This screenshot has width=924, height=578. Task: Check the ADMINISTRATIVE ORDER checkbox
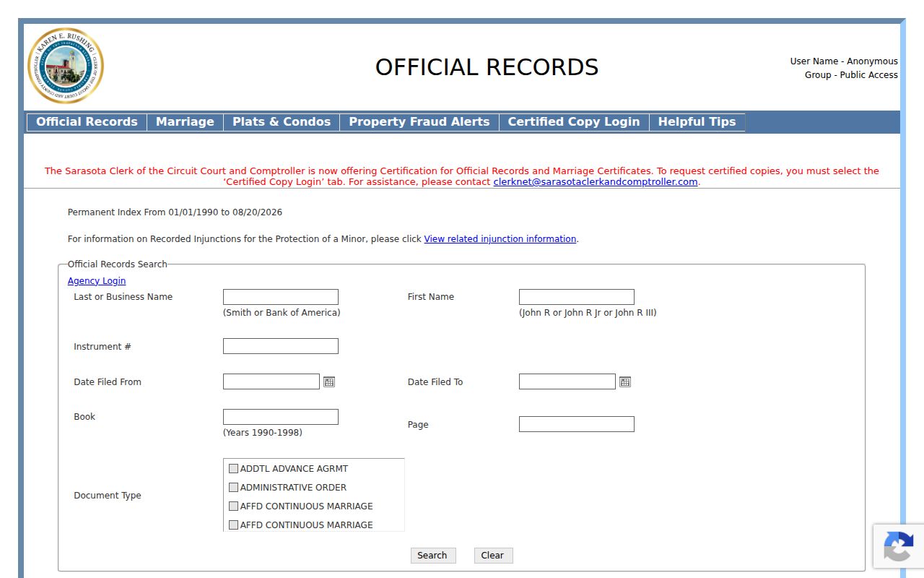[233, 487]
